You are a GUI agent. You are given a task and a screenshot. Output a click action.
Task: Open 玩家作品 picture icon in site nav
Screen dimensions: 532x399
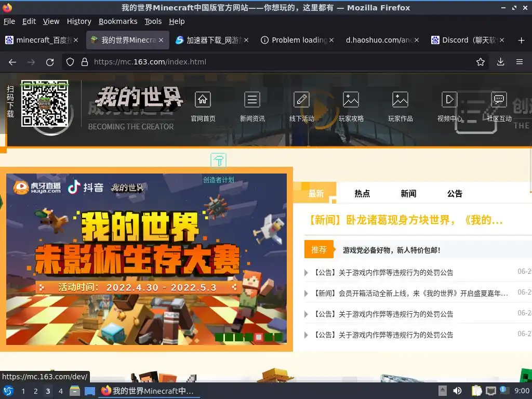(x=401, y=100)
